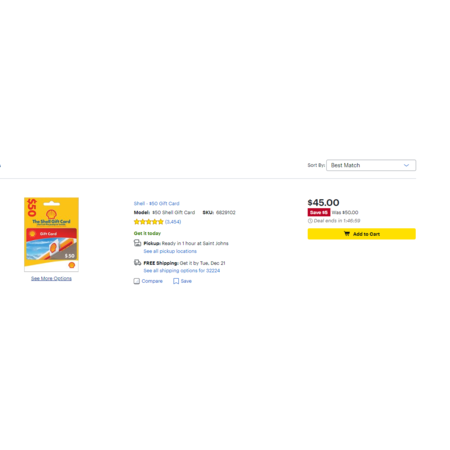The height and width of the screenshot is (450, 450).
Task: Open the Shell gift card product image
Action: coord(51,234)
